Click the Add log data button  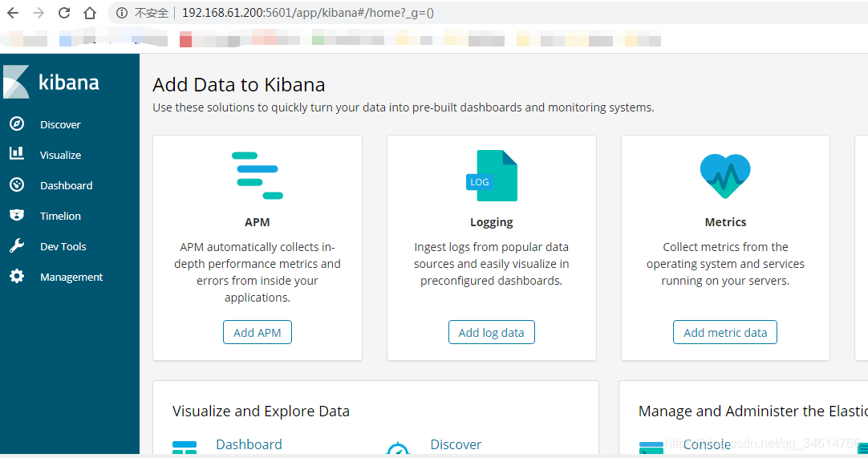(x=492, y=332)
